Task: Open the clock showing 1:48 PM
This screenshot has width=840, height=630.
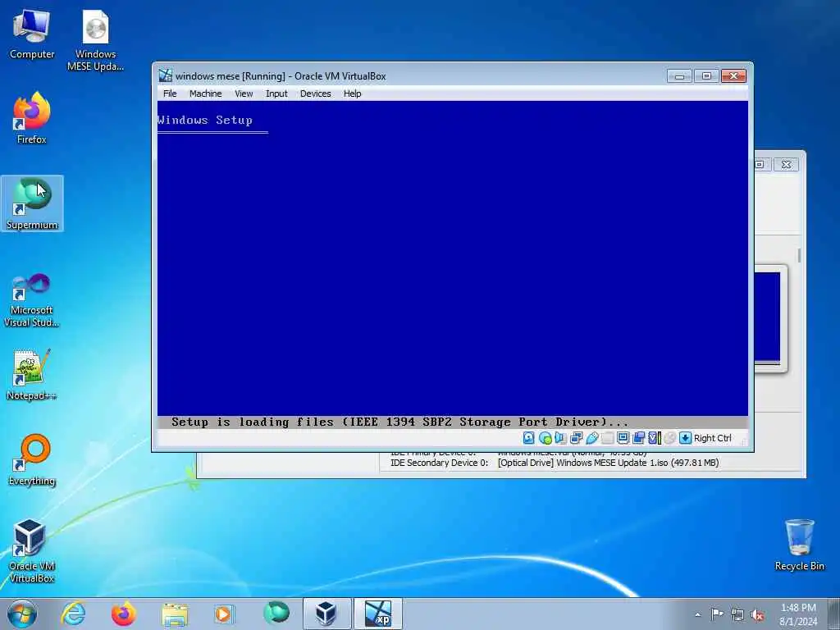Action: coord(798,614)
